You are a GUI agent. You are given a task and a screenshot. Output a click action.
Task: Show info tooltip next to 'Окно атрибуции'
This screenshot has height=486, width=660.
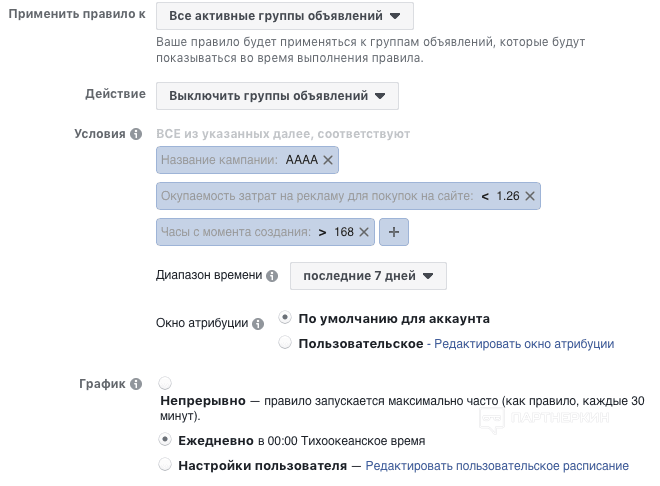click(x=258, y=324)
